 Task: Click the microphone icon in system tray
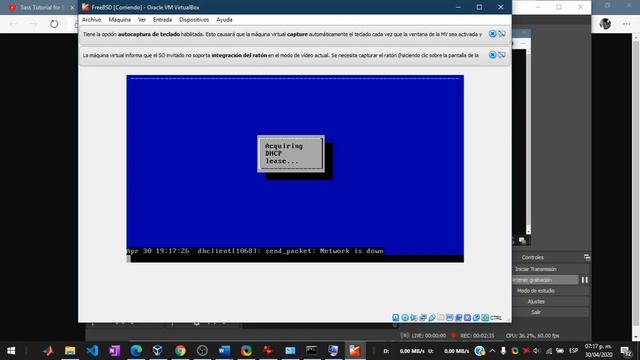tap(503, 351)
